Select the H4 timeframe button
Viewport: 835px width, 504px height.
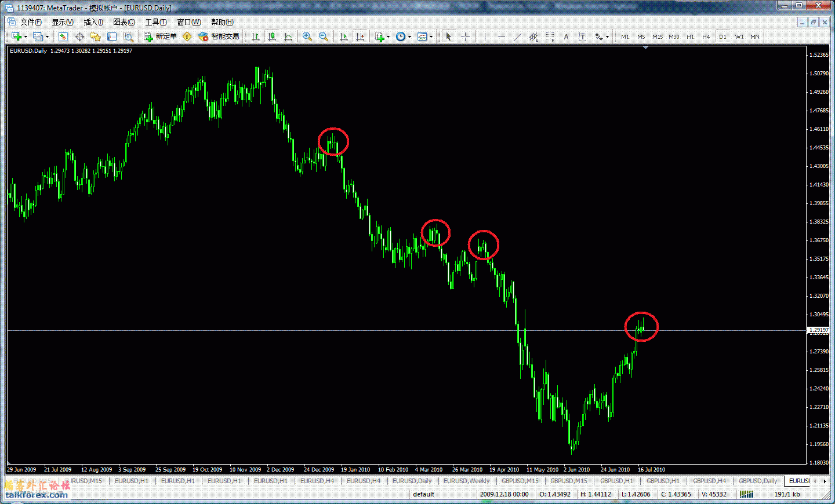click(x=706, y=36)
